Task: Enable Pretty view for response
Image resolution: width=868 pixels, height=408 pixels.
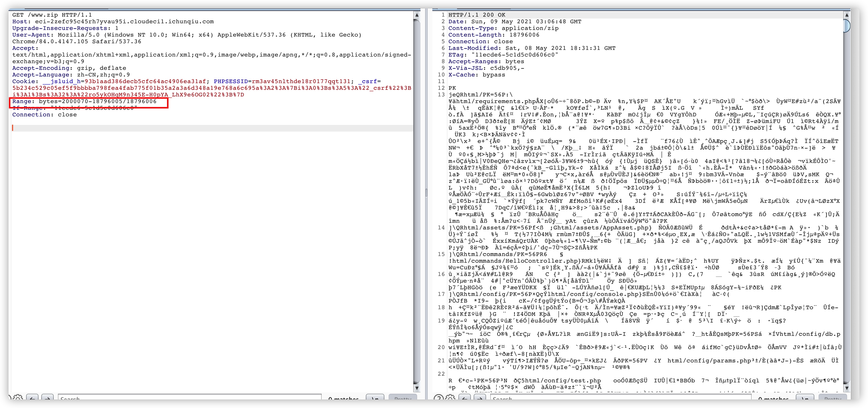Action: point(833,398)
